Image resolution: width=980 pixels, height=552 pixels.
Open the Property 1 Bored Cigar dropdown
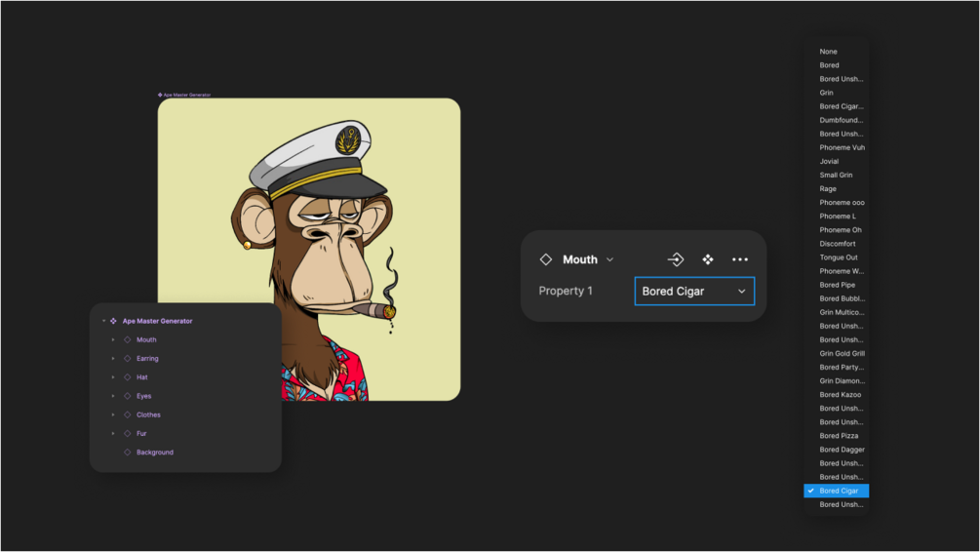(x=694, y=292)
